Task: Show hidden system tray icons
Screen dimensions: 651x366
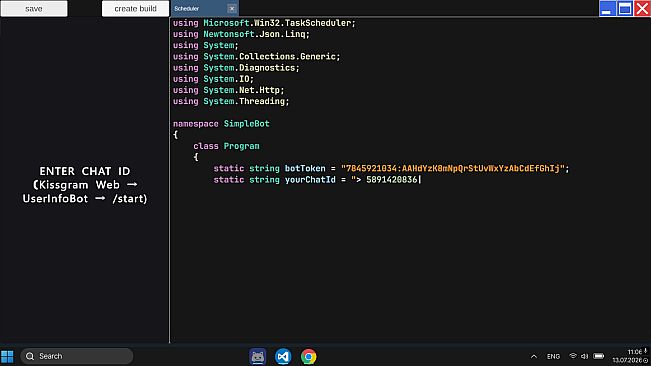Action: pos(534,356)
